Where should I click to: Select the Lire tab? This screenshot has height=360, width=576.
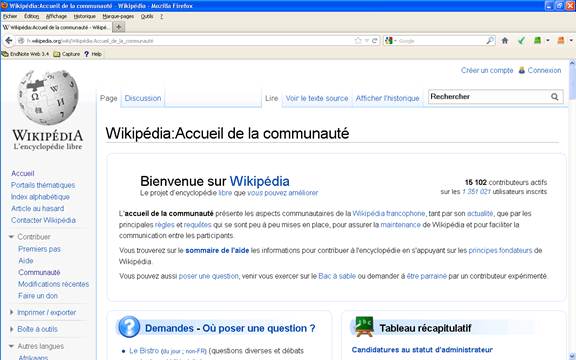271,98
